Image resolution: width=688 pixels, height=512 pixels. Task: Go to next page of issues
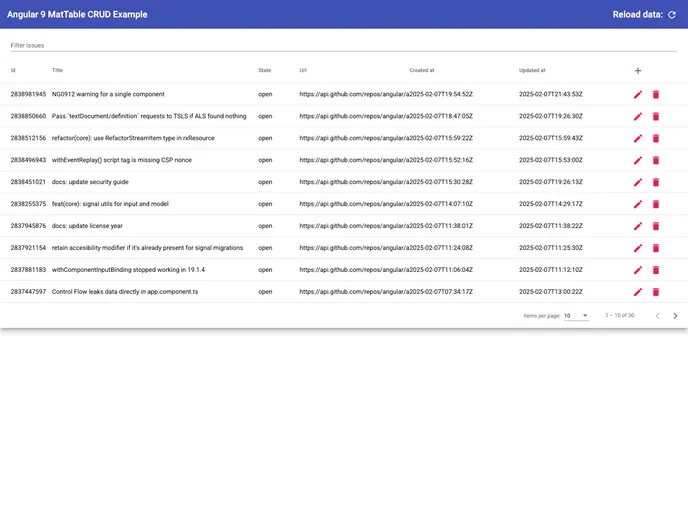point(675,316)
